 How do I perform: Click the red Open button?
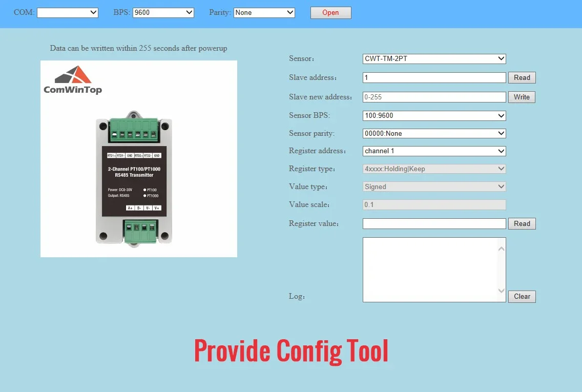pyautogui.click(x=331, y=13)
